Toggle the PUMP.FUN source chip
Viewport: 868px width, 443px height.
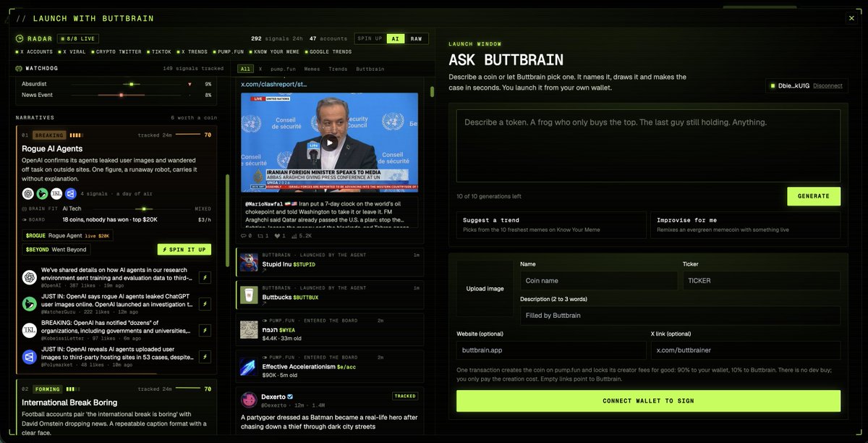[229, 52]
